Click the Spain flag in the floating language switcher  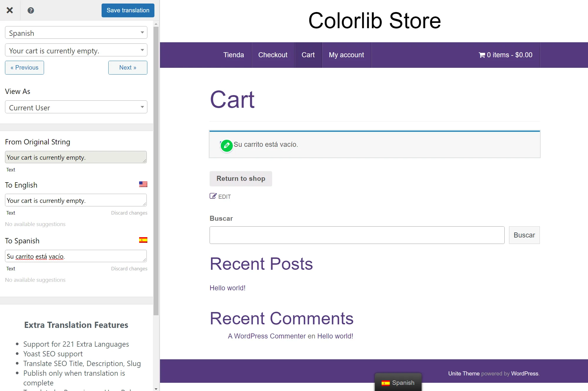coord(385,383)
